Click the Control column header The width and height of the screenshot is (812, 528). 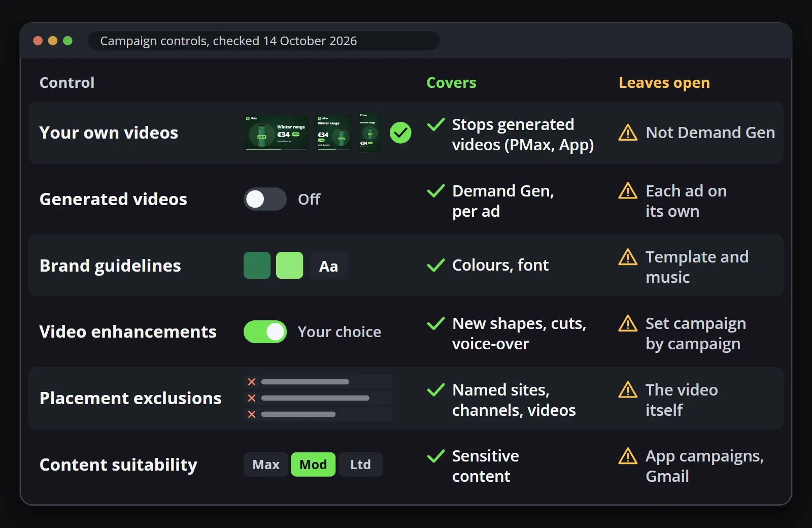(x=67, y=83)
